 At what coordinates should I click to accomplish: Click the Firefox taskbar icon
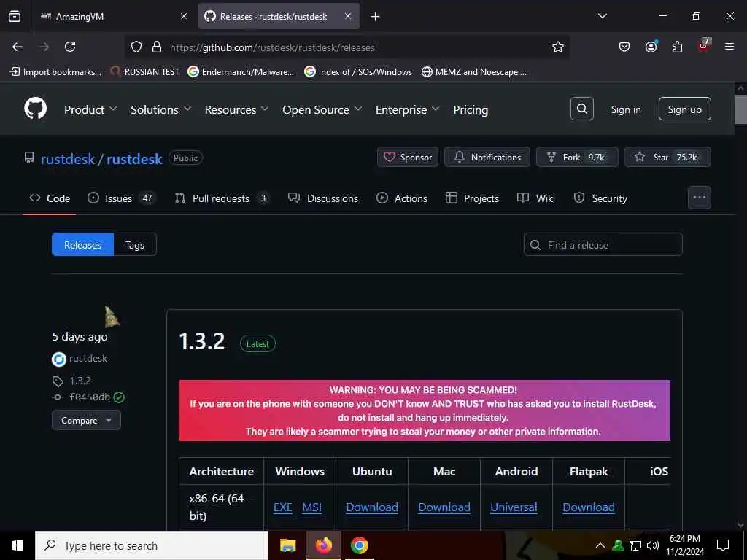tap(323, 545)
